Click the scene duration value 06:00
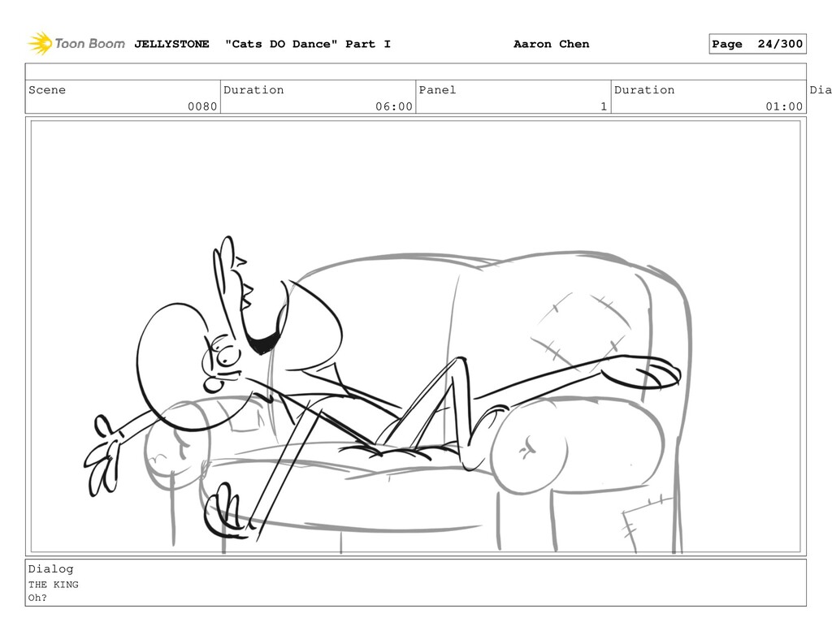Image resolution: width=832 pixels, height=644 pixels. pyautogui.click(x=394, y=106)
